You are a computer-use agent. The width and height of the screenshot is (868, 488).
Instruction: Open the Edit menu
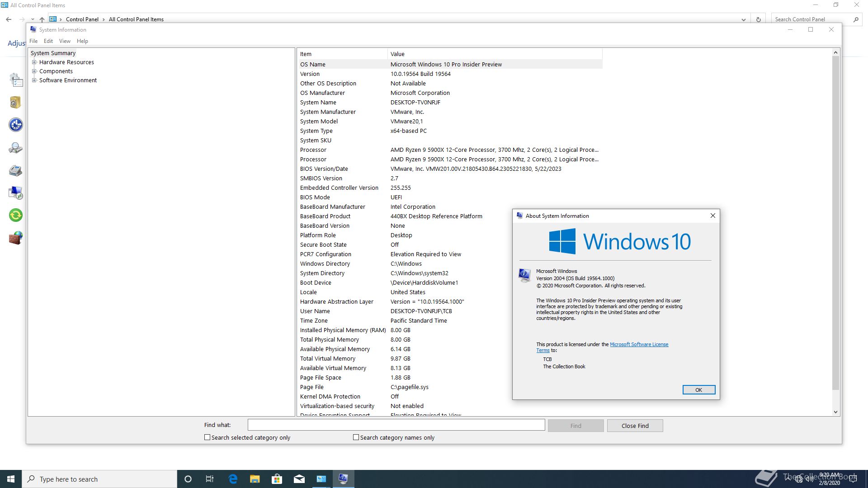(48, 41)
